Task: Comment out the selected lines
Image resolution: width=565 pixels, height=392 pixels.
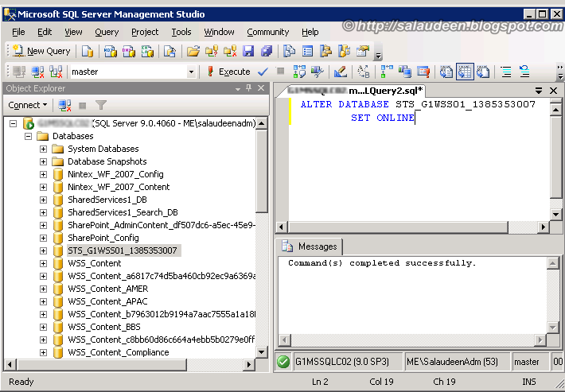Action: (x=506, y=72)
